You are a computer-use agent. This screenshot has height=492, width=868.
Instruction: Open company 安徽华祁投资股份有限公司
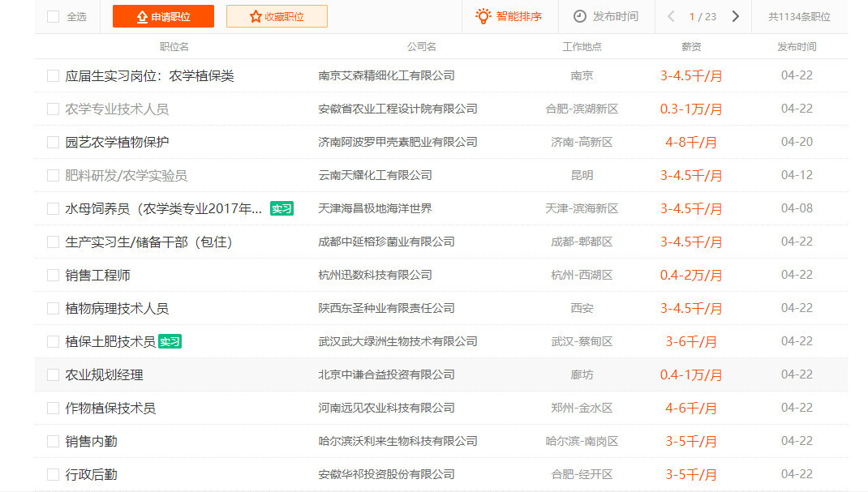coord(386,474)
